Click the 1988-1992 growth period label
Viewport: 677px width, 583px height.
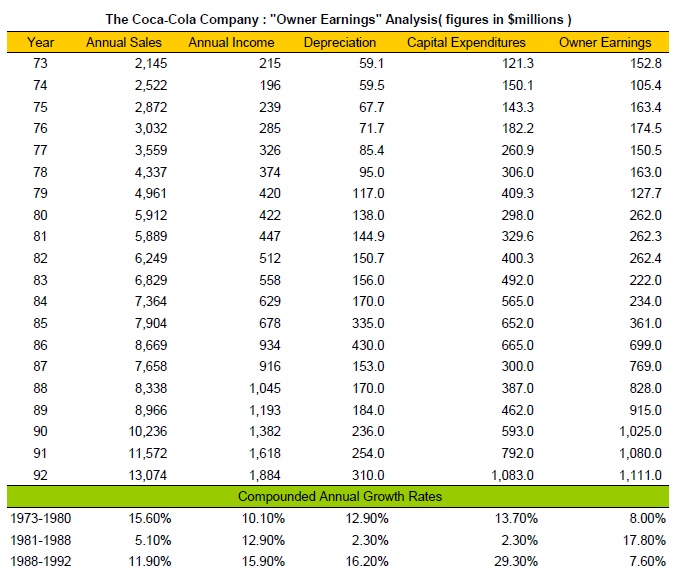[41, 561]
